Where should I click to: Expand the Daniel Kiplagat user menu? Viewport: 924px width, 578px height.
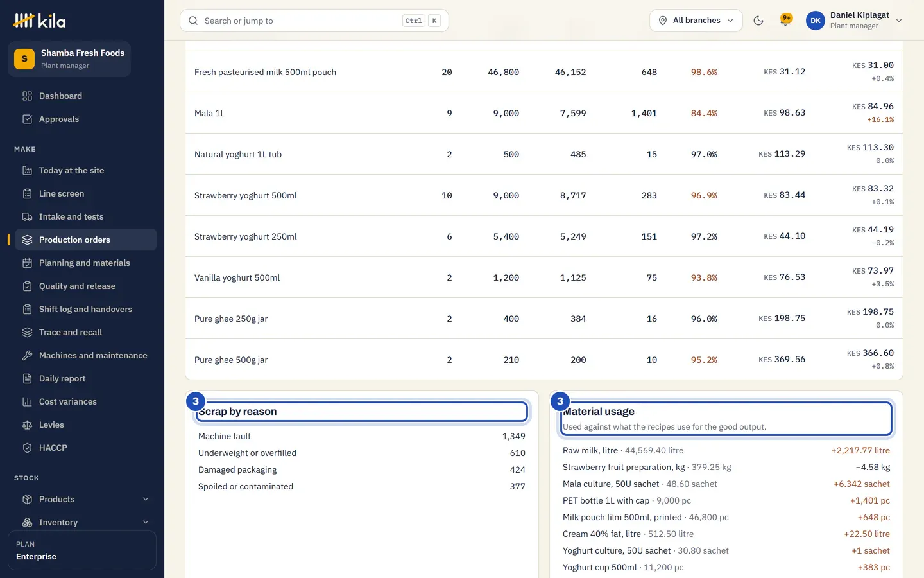[855, 21]
